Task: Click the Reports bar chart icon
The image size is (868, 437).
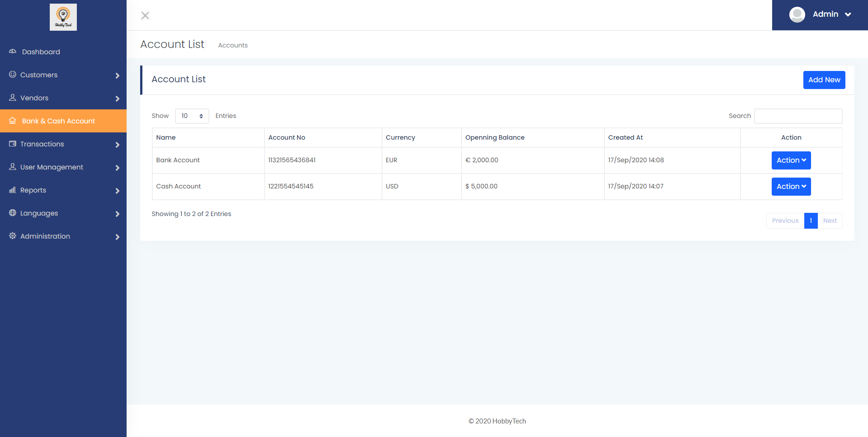Action: [13, 190]
